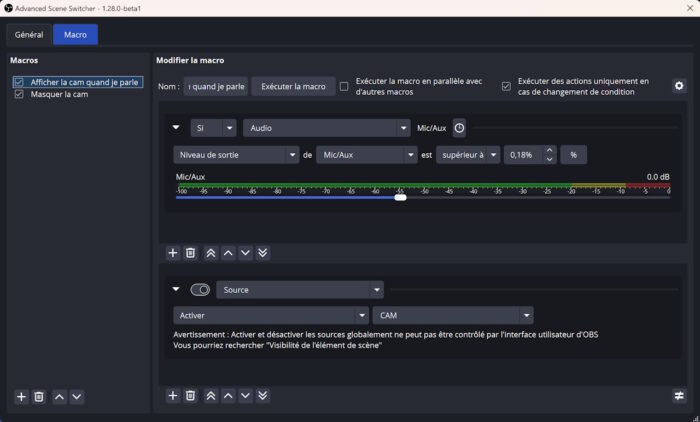Image resolution: width=700 pixels, height=422 pixels.
Task: Move action down one position
Action: pos(245,395)
